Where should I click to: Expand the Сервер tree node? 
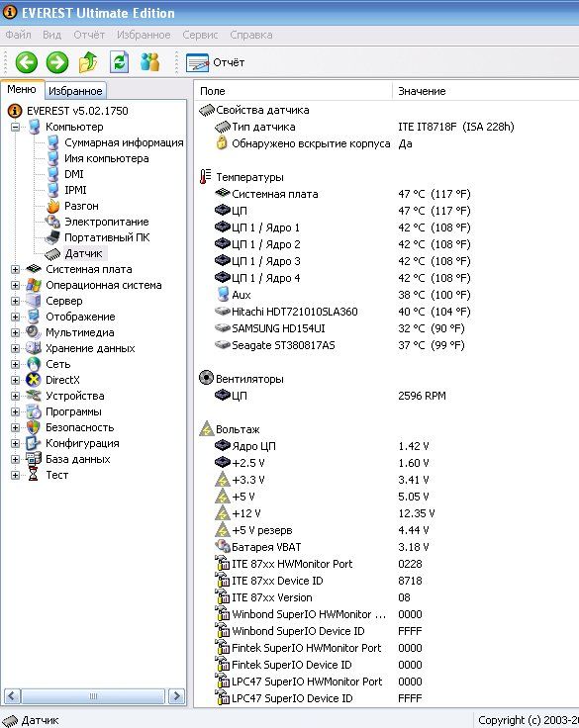(15, 301)
